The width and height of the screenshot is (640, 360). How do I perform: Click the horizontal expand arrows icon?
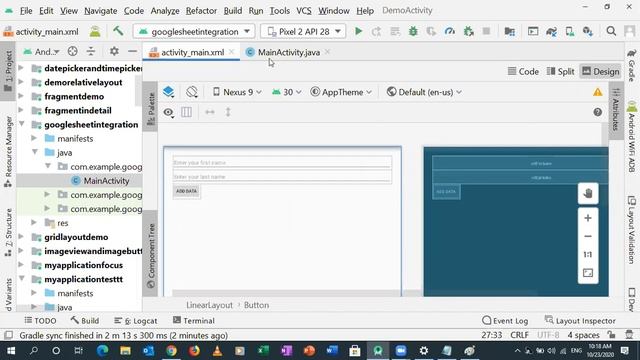point(210,112)
